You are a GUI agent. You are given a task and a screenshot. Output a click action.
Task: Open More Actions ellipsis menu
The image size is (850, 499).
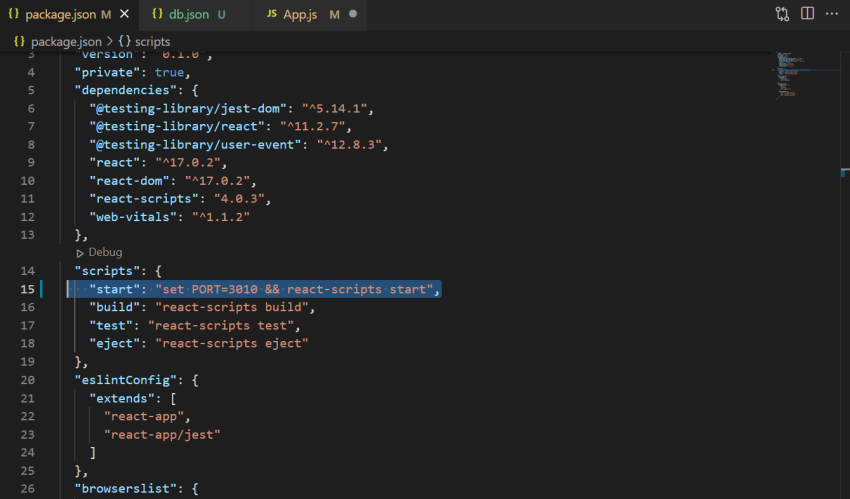click(832, 14)
